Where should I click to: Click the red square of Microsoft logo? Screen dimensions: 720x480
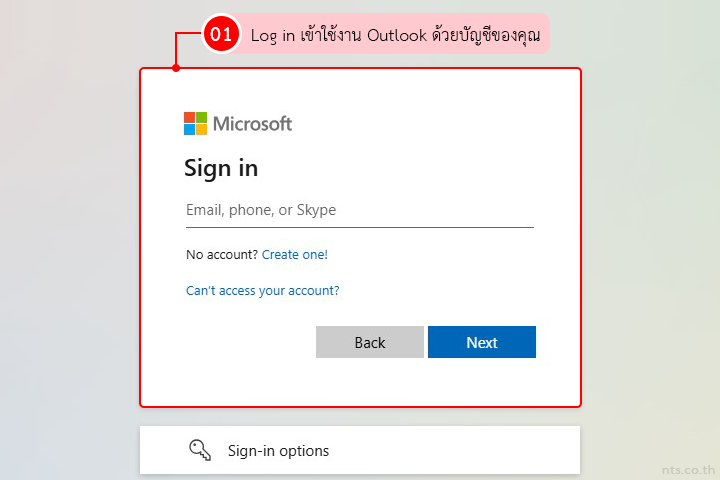click(x=189, y=117)
